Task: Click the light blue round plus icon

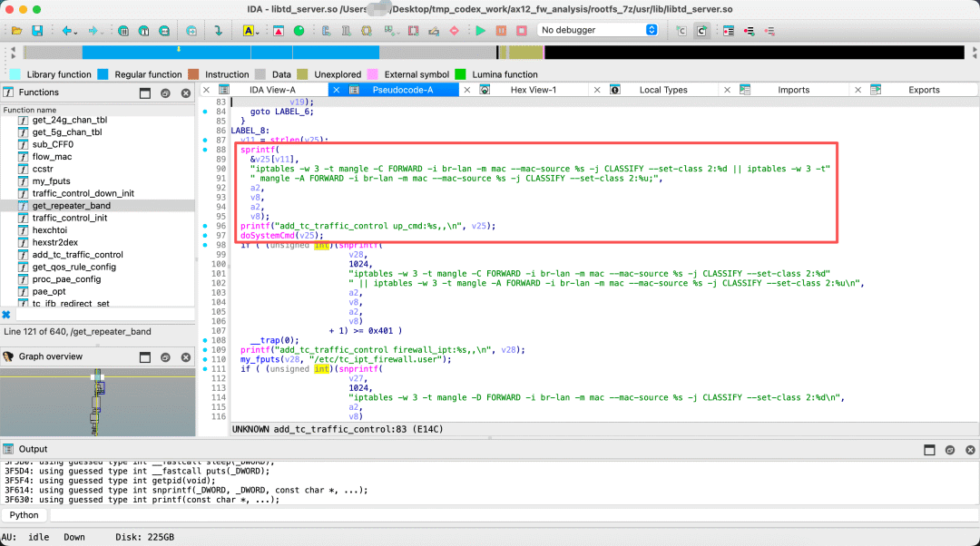Action: [x=191, y=30]
